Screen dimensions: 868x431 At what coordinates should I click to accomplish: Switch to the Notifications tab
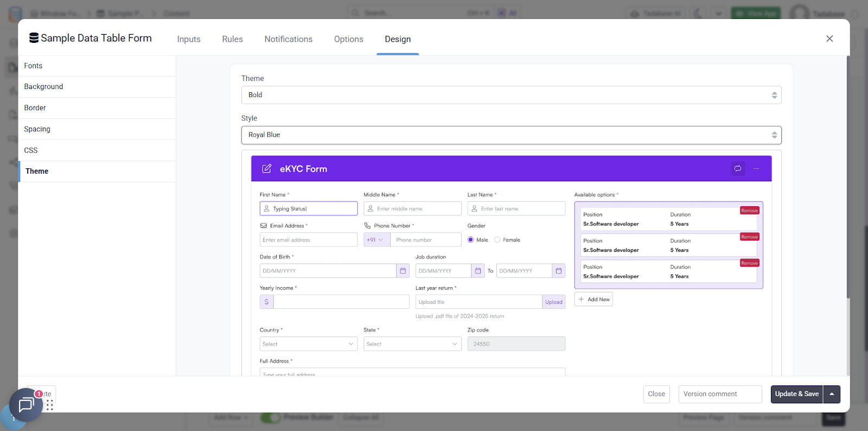coord(288,39)
